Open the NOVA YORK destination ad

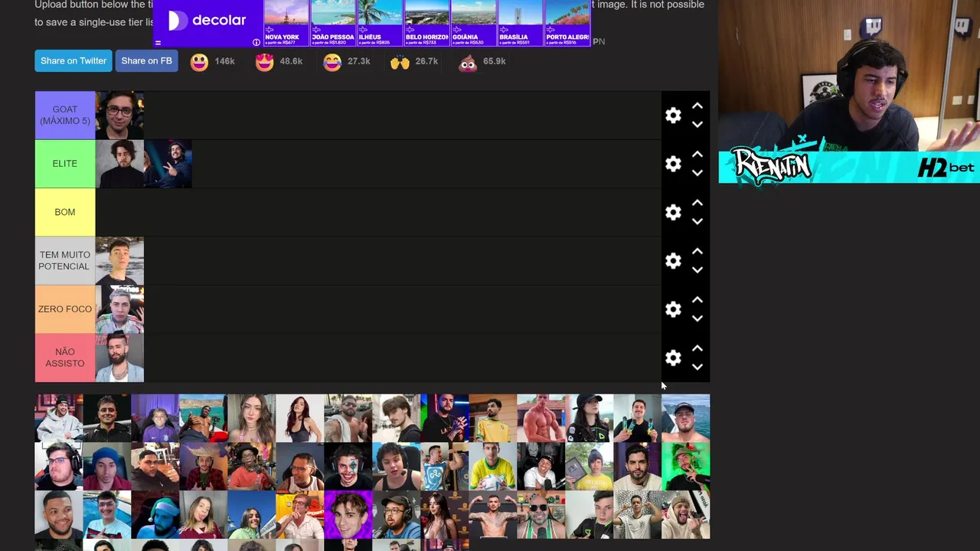[x=286, y=23]
